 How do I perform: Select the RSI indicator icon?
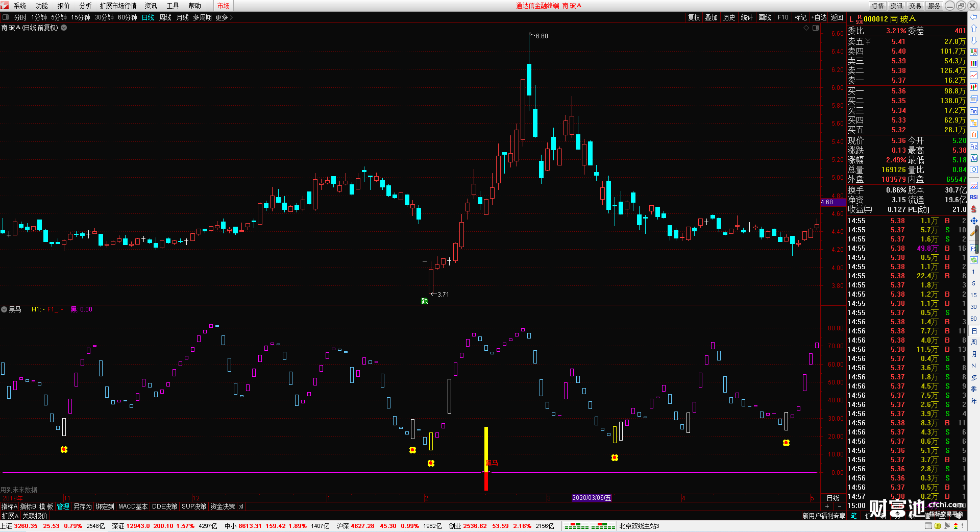(x=974, y=197)
